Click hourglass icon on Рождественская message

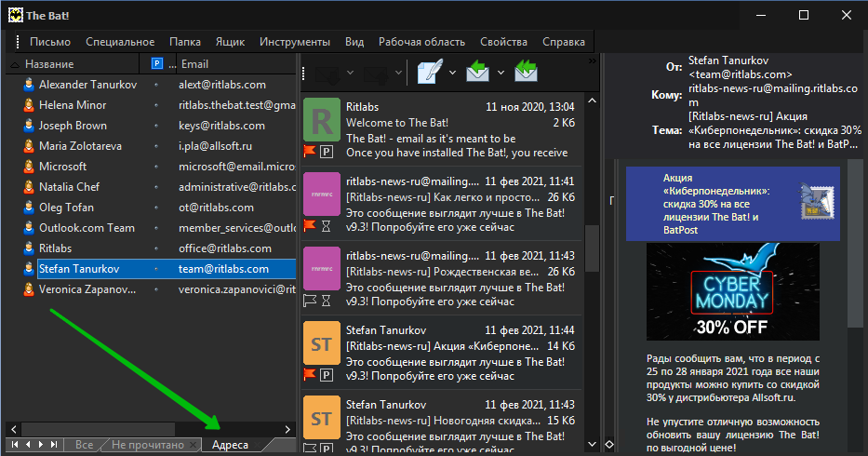326,301
